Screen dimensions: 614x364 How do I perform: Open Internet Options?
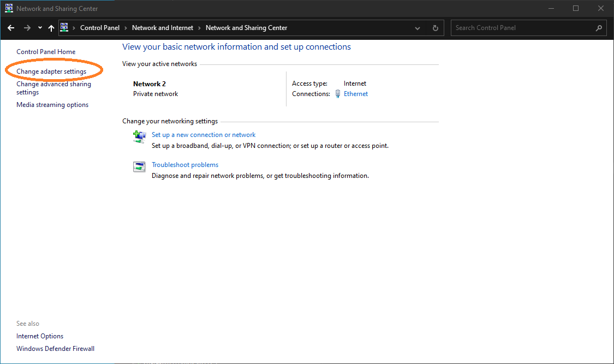[39, 336]
